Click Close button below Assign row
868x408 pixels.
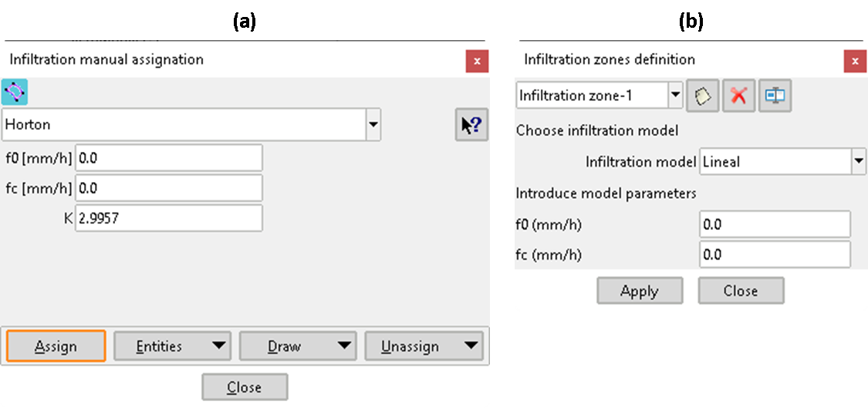tap(245, 387)
